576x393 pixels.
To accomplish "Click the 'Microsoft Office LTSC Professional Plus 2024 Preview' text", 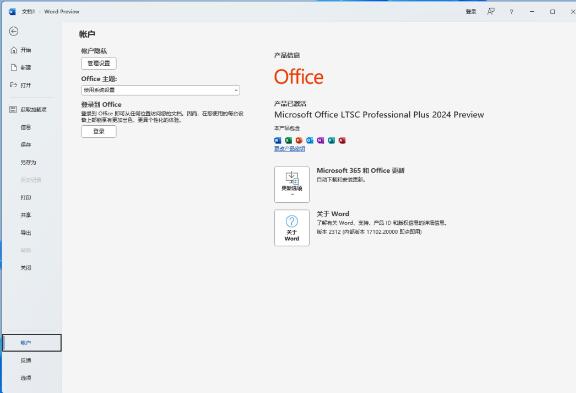I will pos(379,115).
